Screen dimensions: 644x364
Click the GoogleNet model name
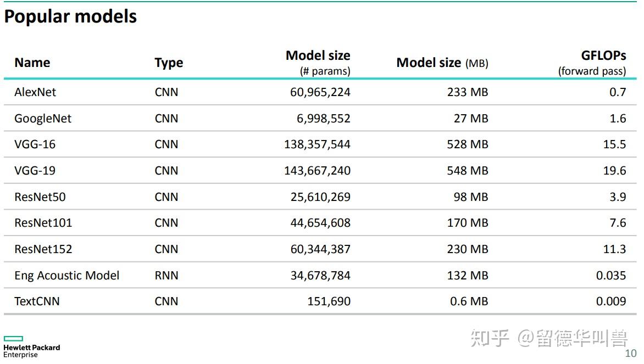tap(43, 119)
